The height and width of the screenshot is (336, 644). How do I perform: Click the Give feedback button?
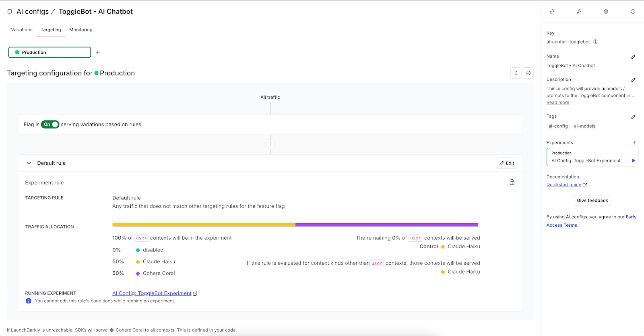click(592, 200)
